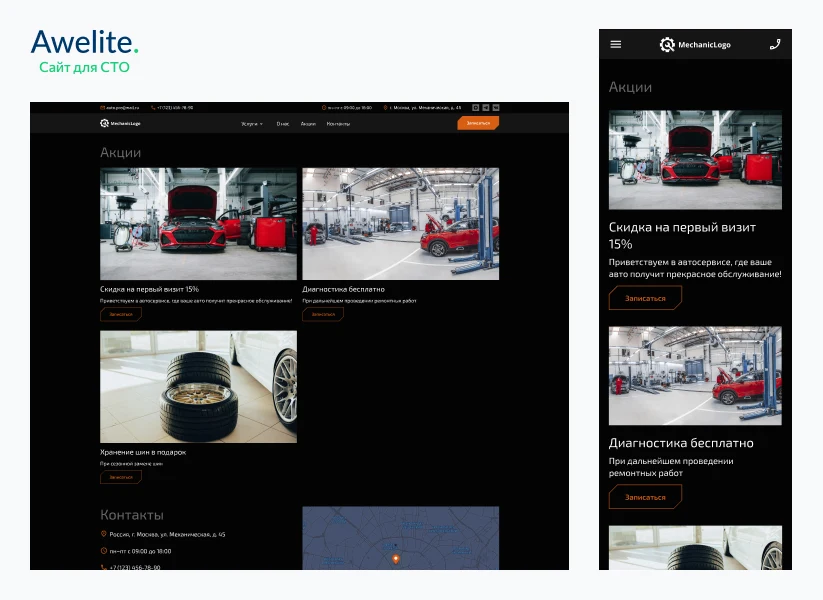Open the last social media icon in the top bar

pyautogui.click(x=496, y=108)
